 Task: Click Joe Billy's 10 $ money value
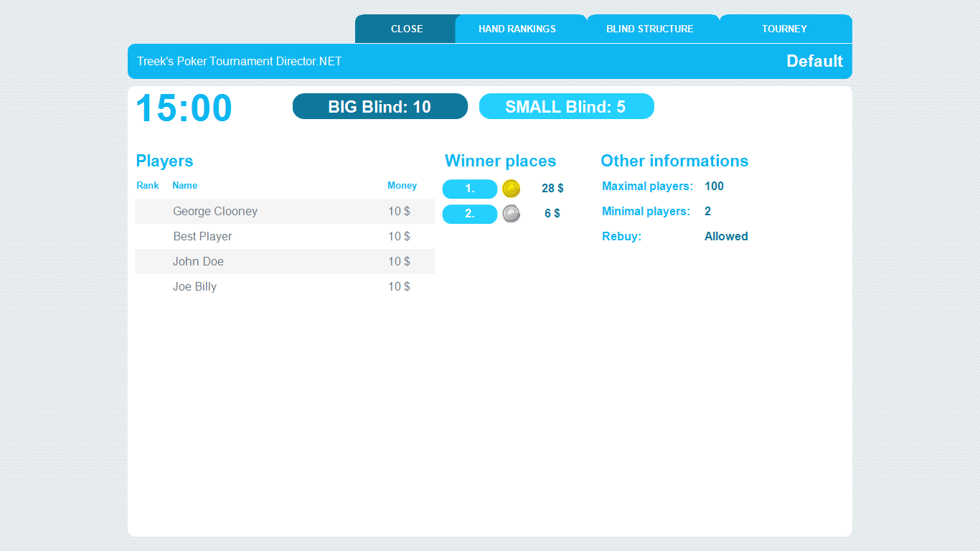(x=399, y=286)
